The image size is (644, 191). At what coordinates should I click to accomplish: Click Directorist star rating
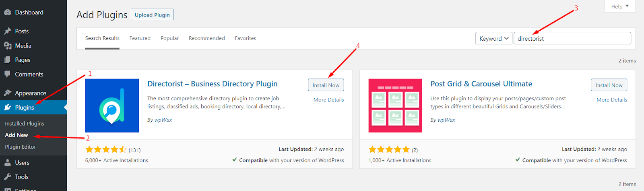click(106, 149)
